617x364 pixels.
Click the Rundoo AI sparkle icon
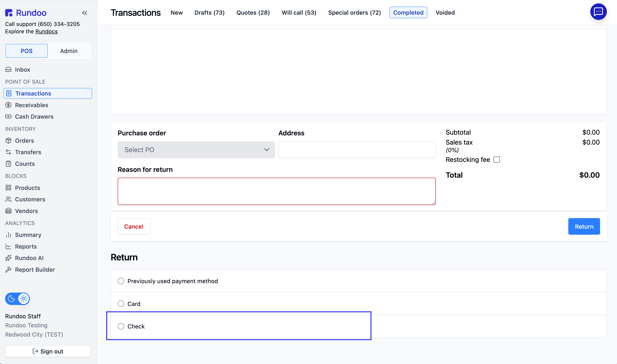pyautogui.click(x=8, y=258)
